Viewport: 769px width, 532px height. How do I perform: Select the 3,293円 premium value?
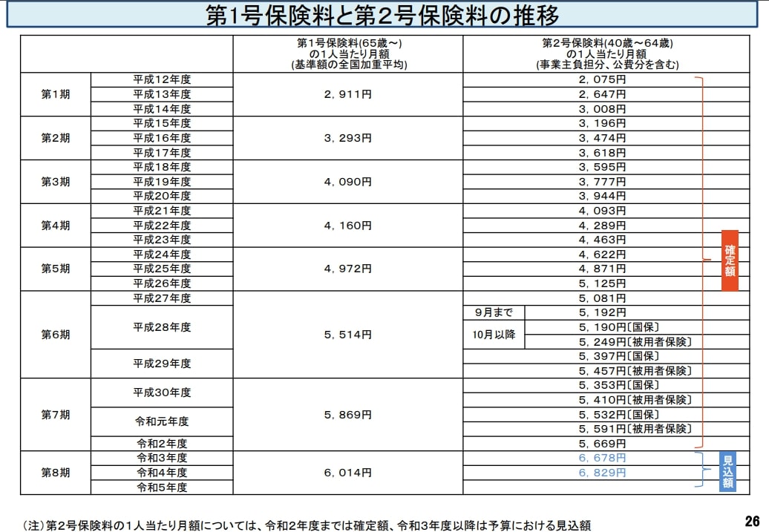(347, 138)
